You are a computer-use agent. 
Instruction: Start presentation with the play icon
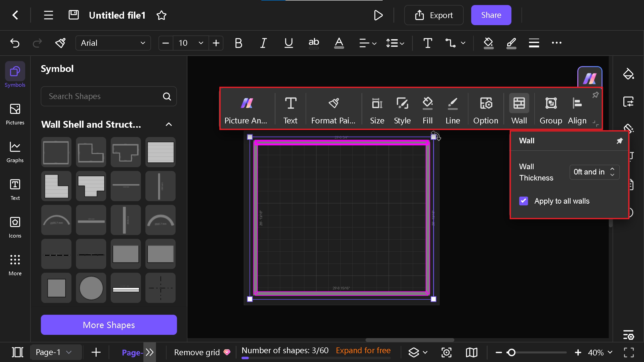(x=378, y=15)
